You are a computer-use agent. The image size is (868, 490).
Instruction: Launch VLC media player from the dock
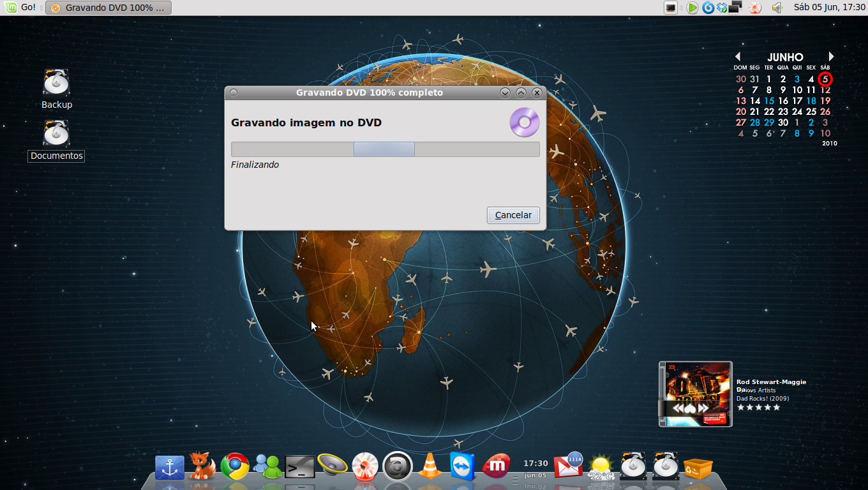[x=430, y=466]
